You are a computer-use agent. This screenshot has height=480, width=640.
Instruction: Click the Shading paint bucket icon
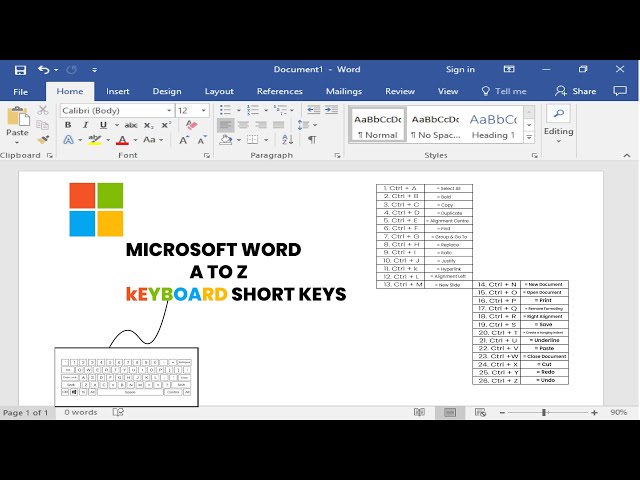226,140
